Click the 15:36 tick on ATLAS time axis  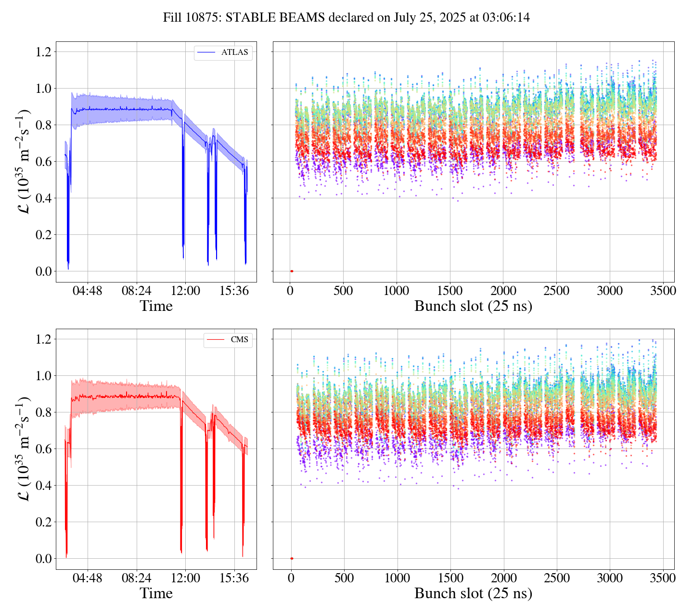234,291
